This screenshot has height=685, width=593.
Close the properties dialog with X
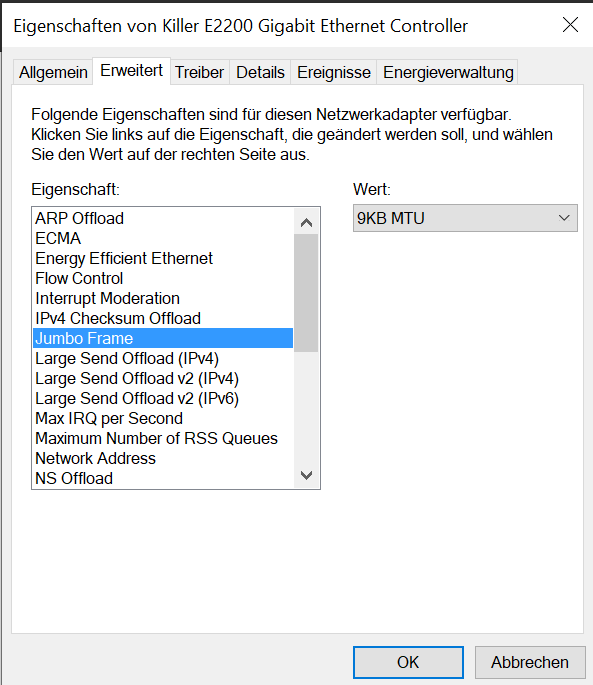click(x=570, y=25)
